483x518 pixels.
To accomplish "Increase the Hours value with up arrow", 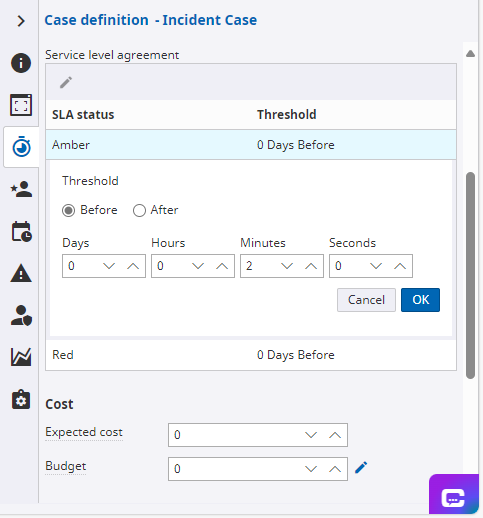I will pyautogui.click(x=222, y=266).
